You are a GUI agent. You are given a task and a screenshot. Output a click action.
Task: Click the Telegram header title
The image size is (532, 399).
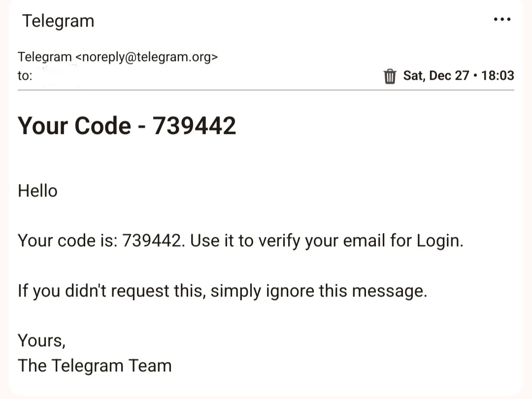(58, 21)
